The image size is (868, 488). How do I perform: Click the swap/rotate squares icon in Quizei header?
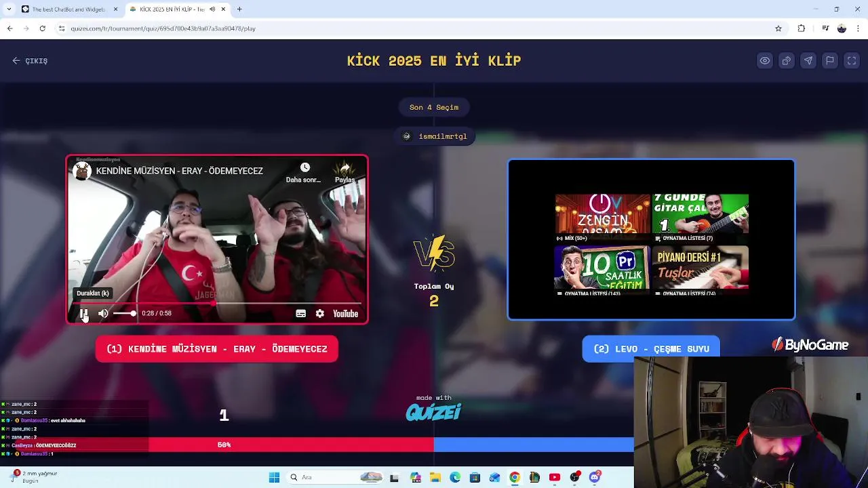[x=787, y=60]
